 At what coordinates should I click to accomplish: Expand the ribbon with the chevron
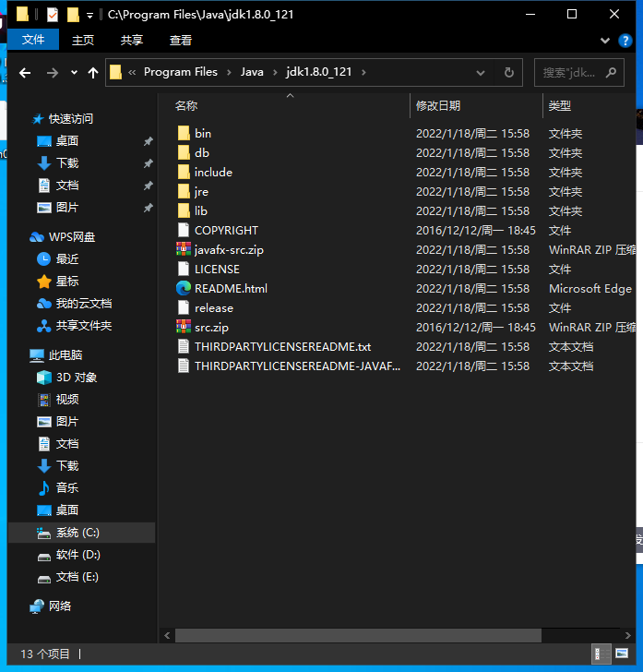pyautogui.click(x=605, y=41)
